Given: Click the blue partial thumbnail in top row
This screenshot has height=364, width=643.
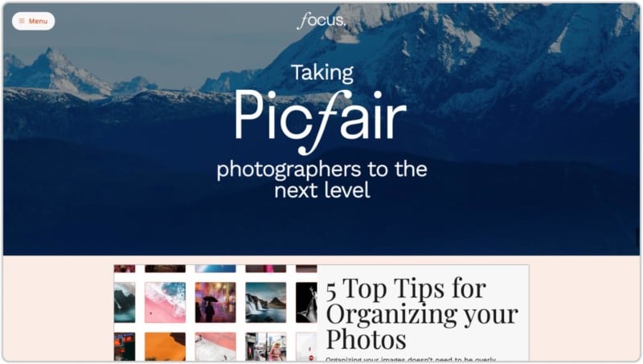Looking at the screenshot, I should click(215, 268).
